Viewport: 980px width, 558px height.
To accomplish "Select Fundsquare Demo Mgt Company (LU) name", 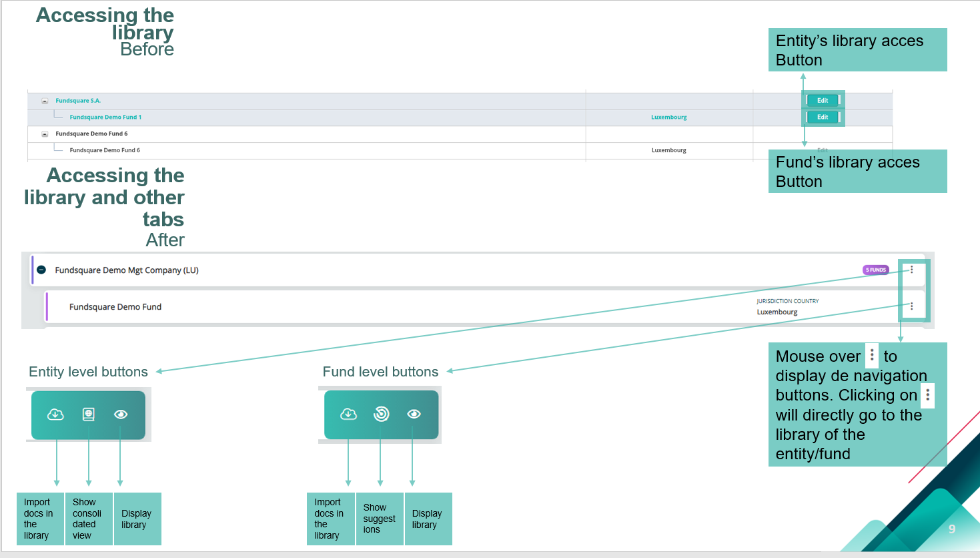I will (x=127, y=270).
